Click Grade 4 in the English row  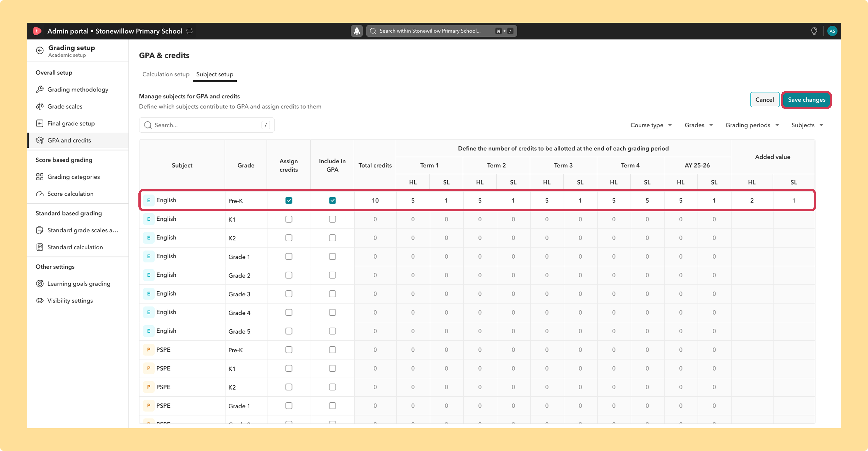coord(239,313)
